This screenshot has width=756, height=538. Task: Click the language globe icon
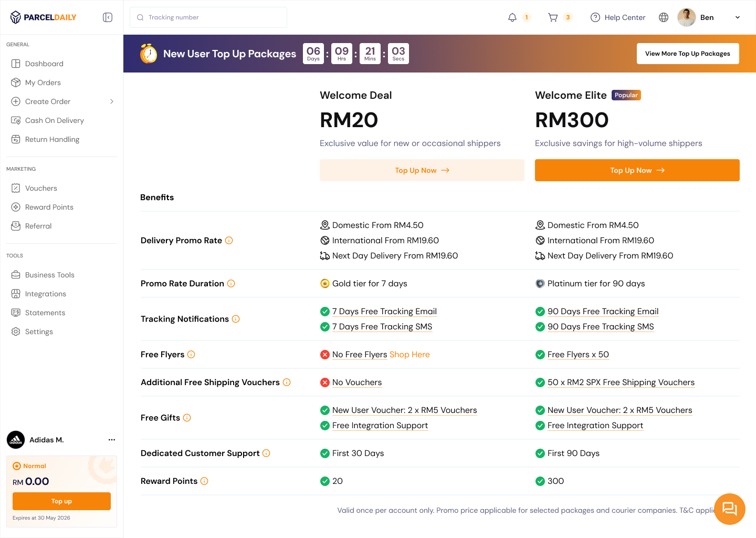coord(664,17)
